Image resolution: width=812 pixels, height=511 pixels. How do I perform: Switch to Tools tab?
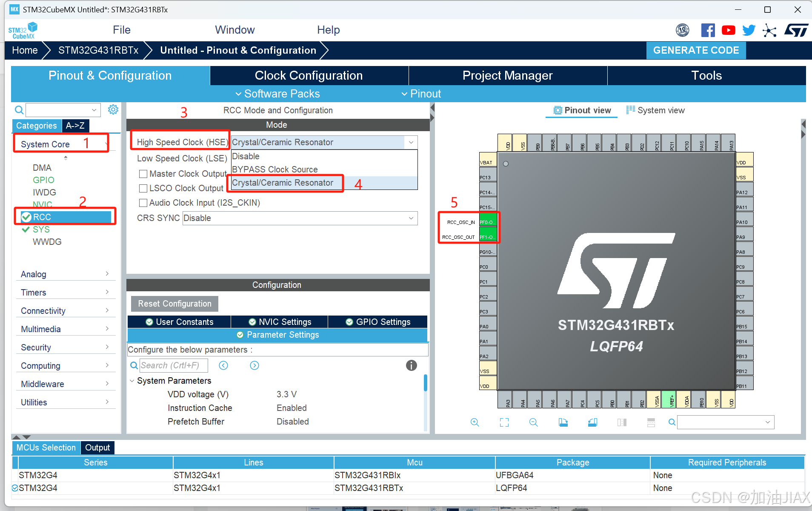[x=707, y=75]
